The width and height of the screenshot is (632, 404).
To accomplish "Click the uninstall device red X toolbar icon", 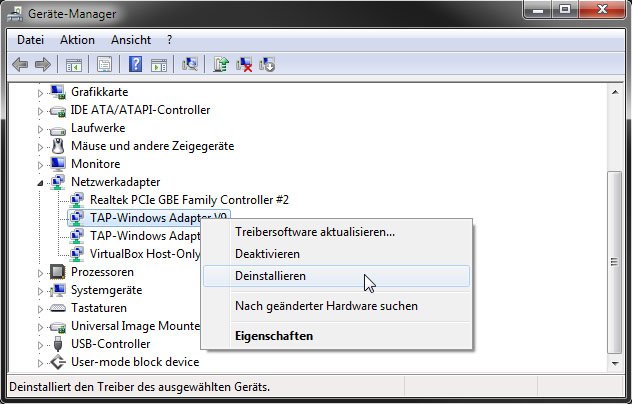I will tap(244, 65).
